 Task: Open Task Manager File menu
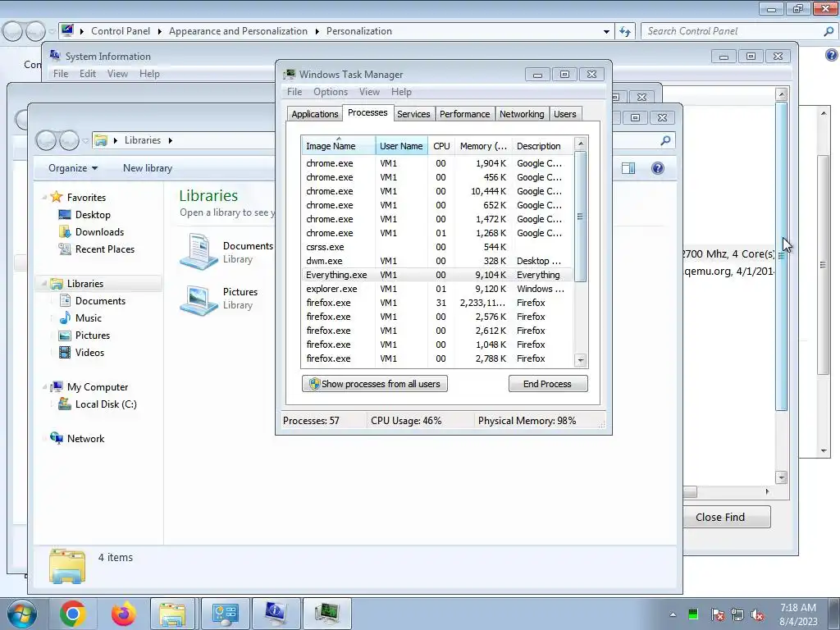click(294, 92)
